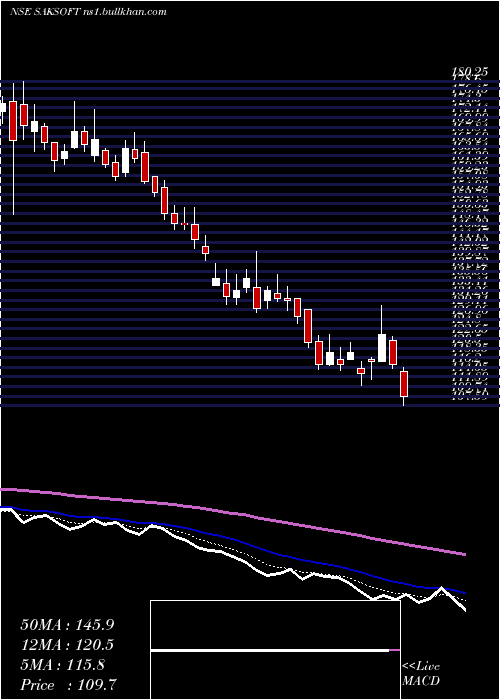Click the <<Live label
The height and width of the screenshot is (700, 500).
pos(421,667)
